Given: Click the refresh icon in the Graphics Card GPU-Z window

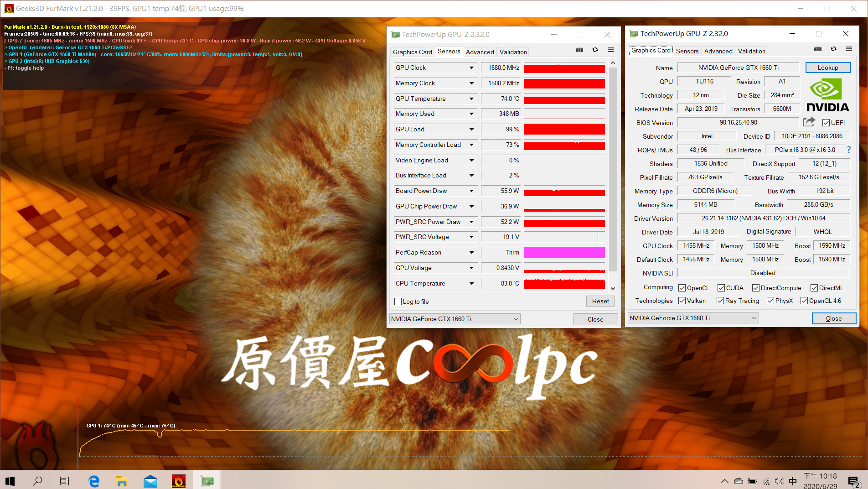Looking at the screenshot, I should tap(833, 49).
